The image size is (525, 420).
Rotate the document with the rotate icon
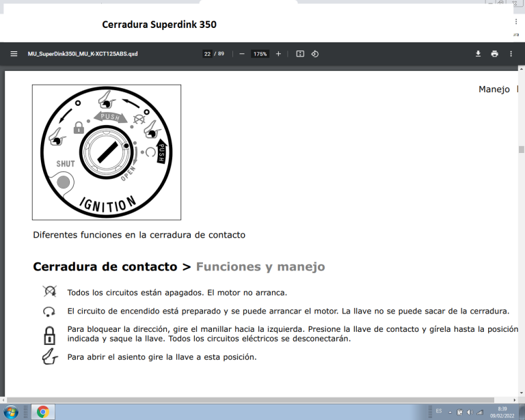(x=315, y=54)
